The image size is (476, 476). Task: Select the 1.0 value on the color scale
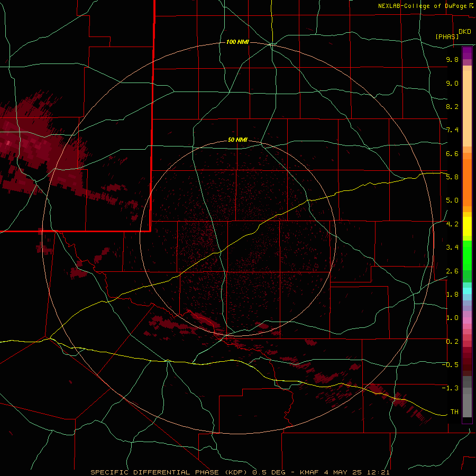click(x=452, y=318)
